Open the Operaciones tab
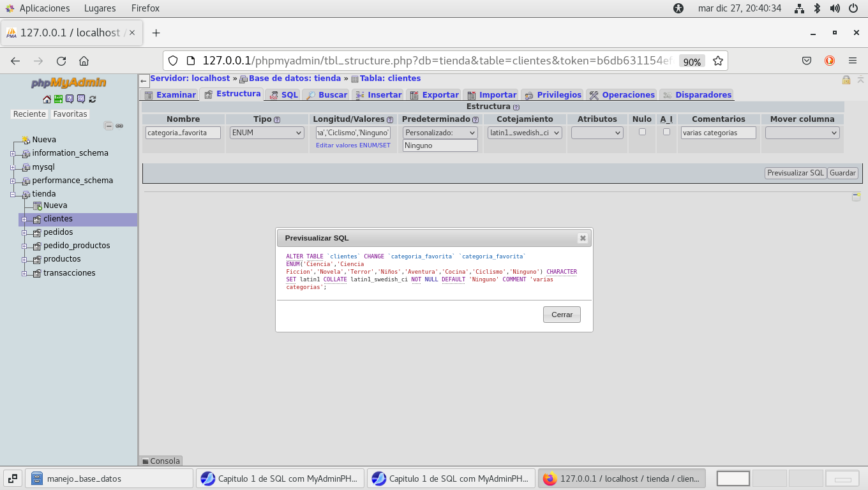Image resolution: width=868 pixels, height=490 pixels. [x=622, y=94]
